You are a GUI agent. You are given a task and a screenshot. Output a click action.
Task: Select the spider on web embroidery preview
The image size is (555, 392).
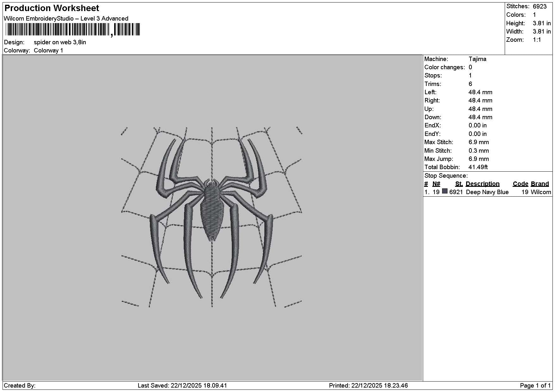point(212,217)
